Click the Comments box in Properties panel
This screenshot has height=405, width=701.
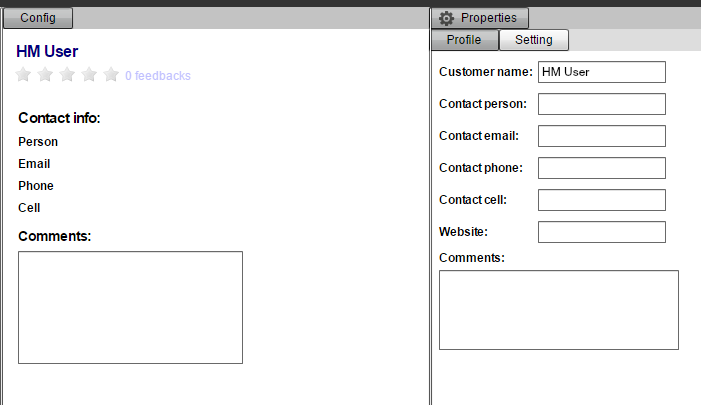558,310
